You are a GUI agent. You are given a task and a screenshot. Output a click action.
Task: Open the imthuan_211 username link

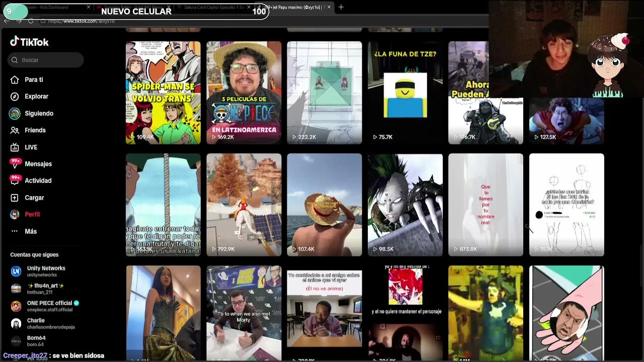pyautogui.click(x=40, y=292)
